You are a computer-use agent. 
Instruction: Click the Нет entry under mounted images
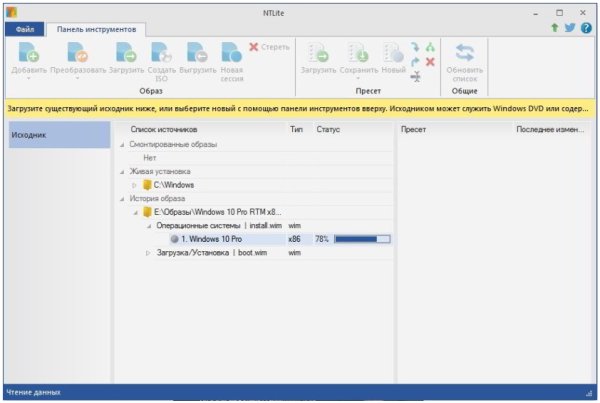click(x=150, y=158)
